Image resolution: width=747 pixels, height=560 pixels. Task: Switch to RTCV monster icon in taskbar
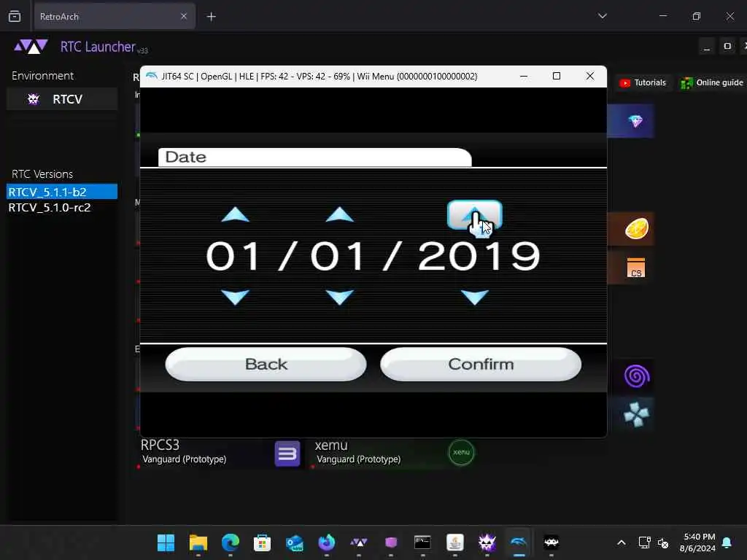tap(487, 542)
